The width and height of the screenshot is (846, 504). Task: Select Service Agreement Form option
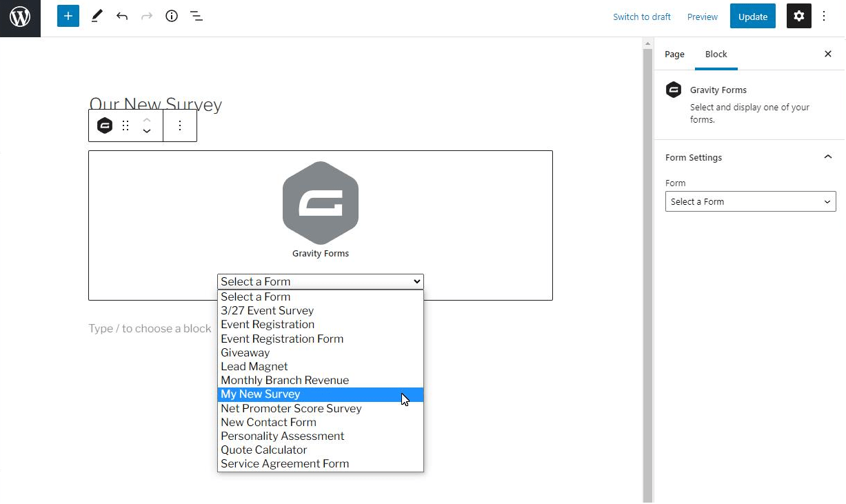tap(321, 464)
